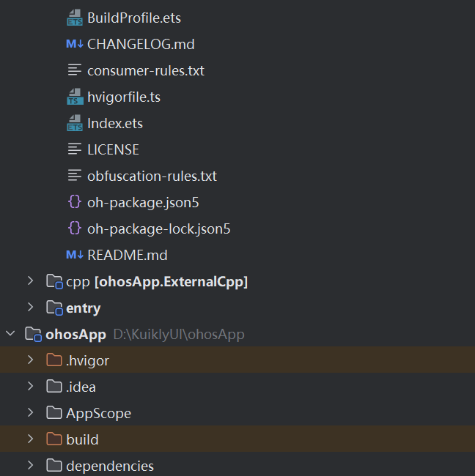Image resolution: width=475 pixels, height=476 pixels.
Task: Click the text file icon of consumer-rules.txt
Action: click(75, 70)
